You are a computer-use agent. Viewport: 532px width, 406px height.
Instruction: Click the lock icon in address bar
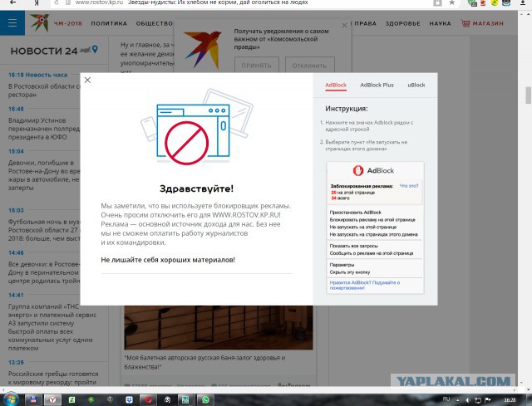437,2
